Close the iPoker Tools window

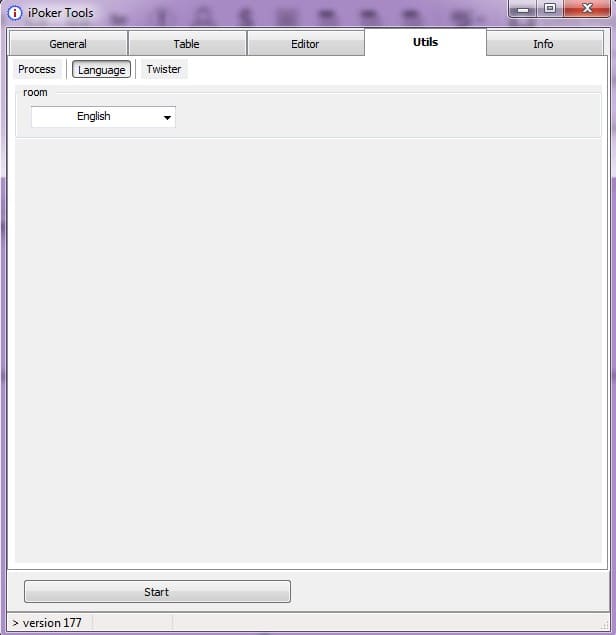click(587, 9)
